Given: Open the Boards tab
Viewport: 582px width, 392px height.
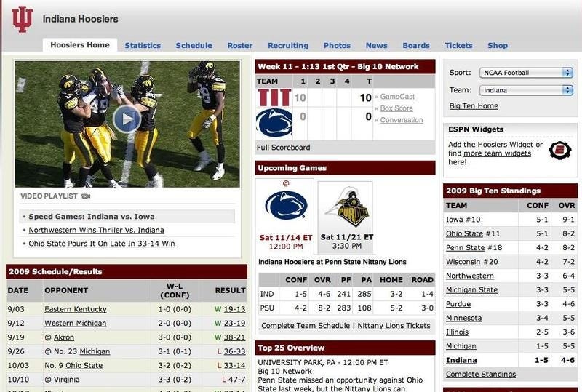Looking at the screenshot, I should click(416, 45).
